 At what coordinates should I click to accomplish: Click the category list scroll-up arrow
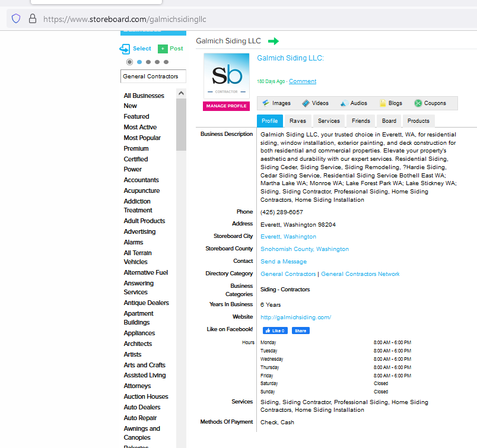(181, 93)
